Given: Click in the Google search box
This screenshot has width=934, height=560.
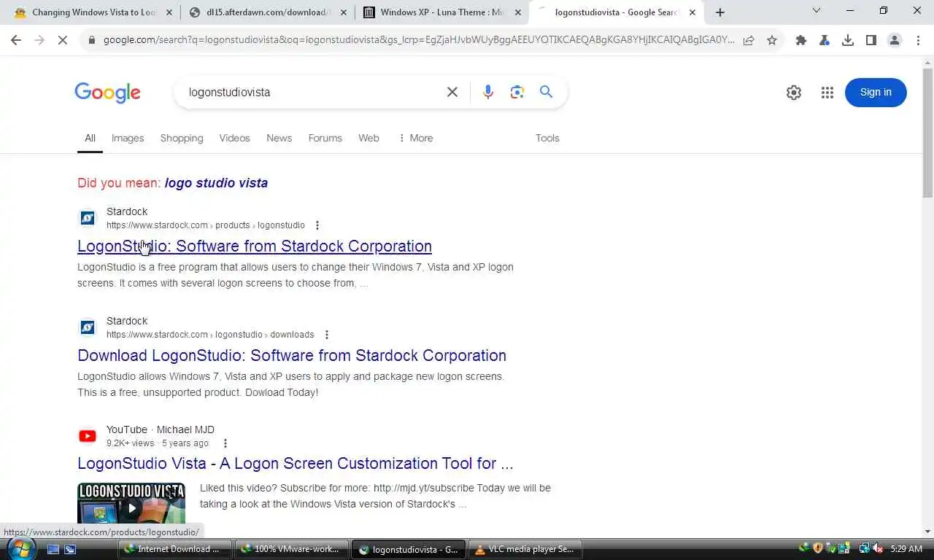Looking at the screenshot, I should (310, 92).
